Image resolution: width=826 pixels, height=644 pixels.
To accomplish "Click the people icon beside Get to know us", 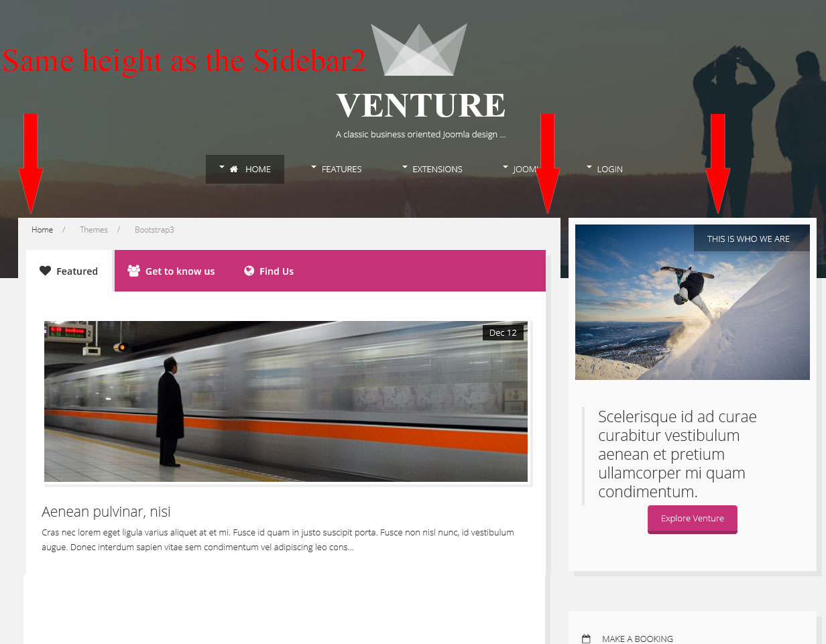I will 133,271.
